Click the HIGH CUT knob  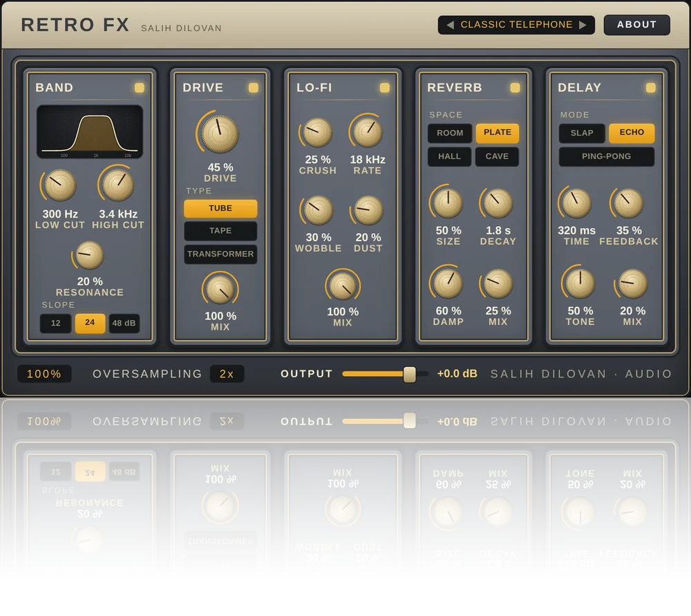[x=117, y=185]
